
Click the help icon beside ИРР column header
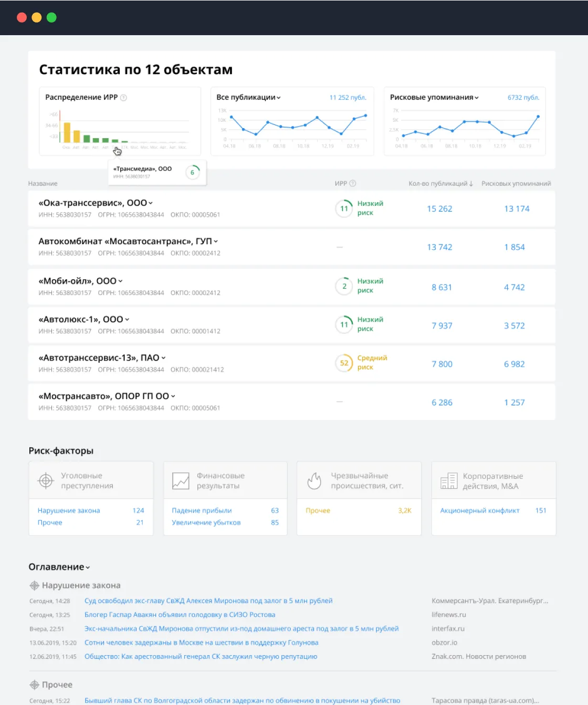[x=353, y=183]
